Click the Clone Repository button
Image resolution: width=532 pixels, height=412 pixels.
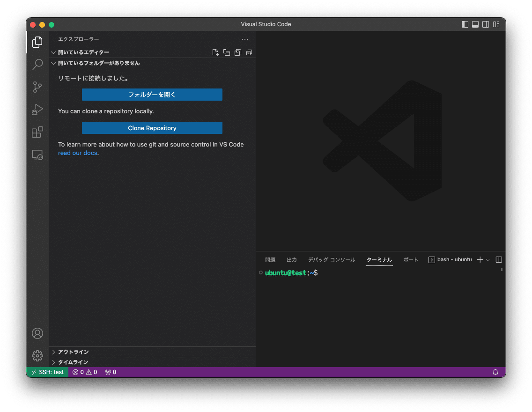[x=152, y=128]
